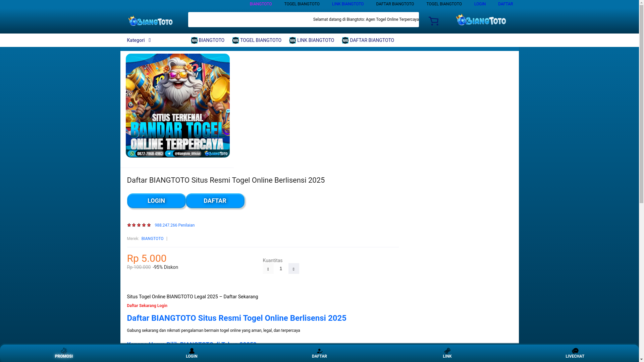Viewport: 644px width, 362px height.
Task: Click the Rp 5.000 price text
Action: point(147,258)
